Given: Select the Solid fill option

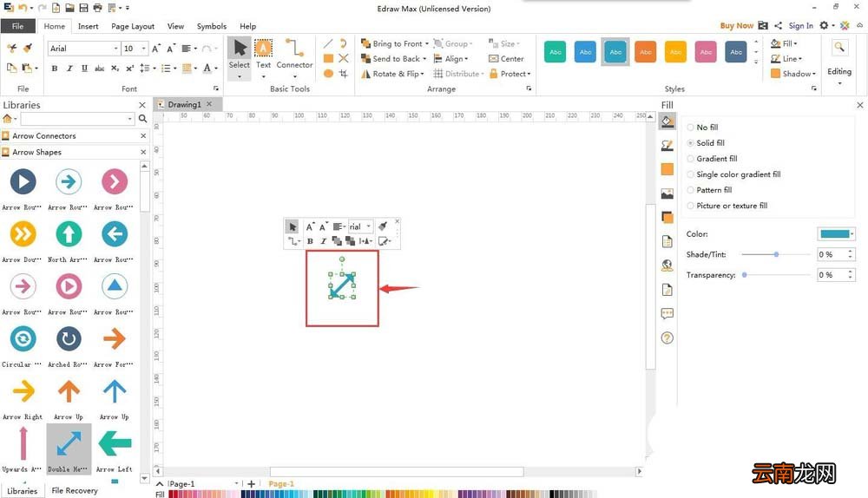Looking at the screenshot, I should (x=706, y=143).
